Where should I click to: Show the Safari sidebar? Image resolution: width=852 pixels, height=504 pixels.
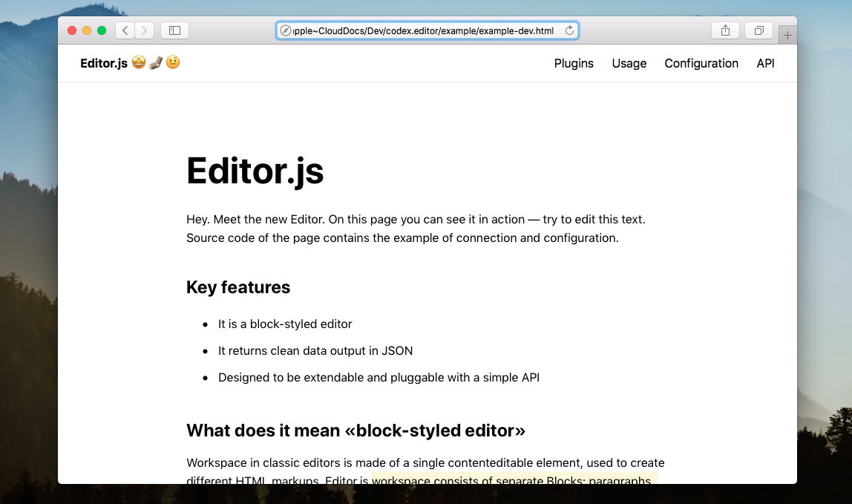(174, 30)
